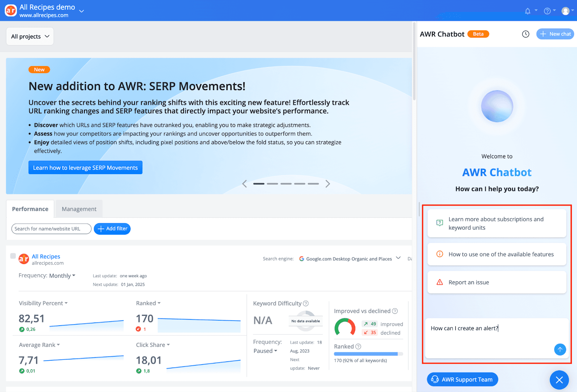Focus the chatbot message input box
Screen dimensions: 577x392
pyautogui.click(x=497, y=338)
